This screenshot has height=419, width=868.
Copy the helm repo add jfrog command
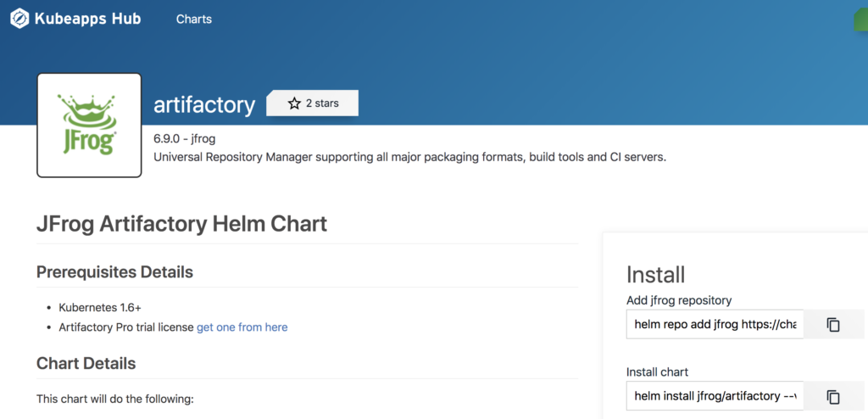click(833, 324)
